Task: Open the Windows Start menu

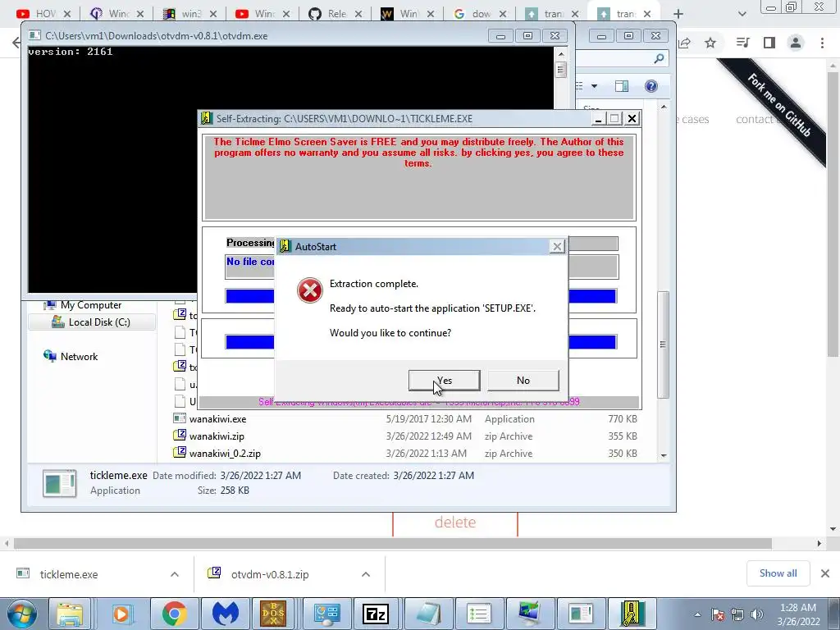Action: click(x=21, y=614)
